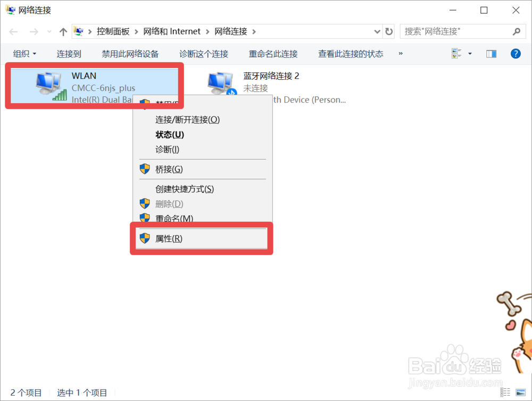Switch to large icons view in status bar
This screenshot has height=401, width=532.
pyautogui.click(x=520, y=392)
